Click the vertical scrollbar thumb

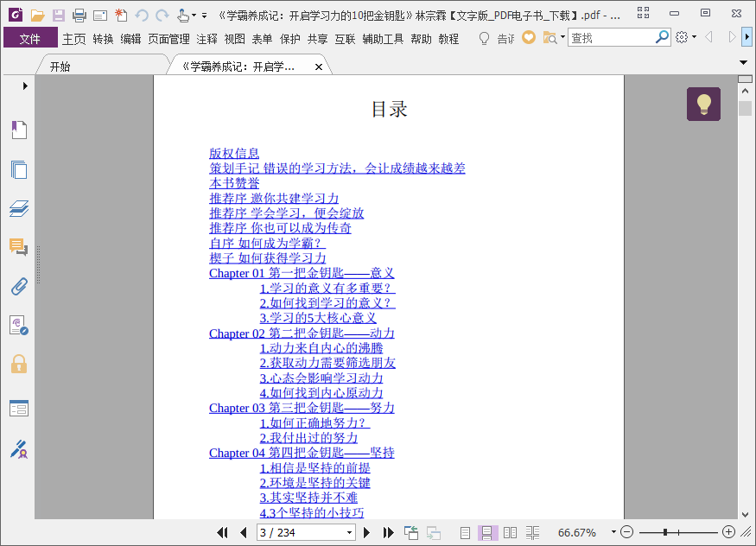point(745,109)
